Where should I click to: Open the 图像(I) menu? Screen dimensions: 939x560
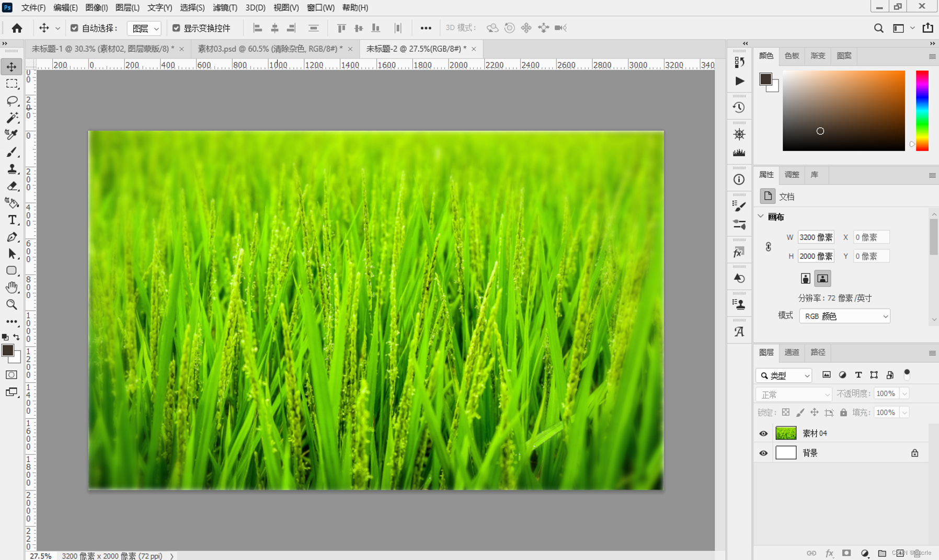point(97,8)
